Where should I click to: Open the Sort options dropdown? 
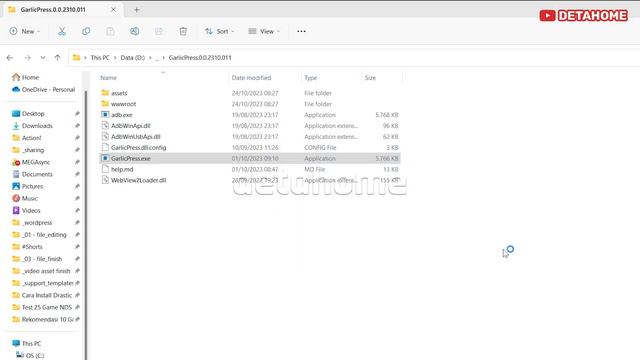pos(220,31)
